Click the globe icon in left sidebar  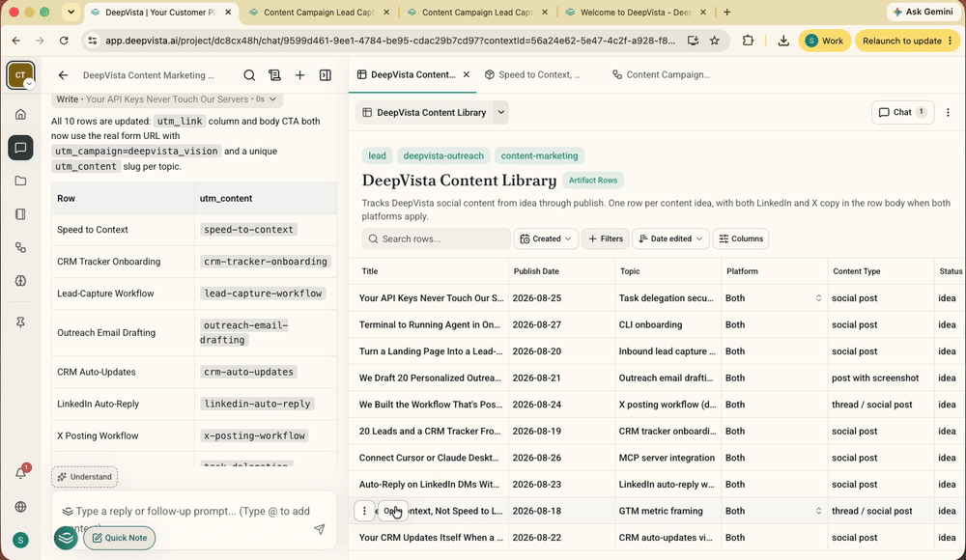coord(20,507)
